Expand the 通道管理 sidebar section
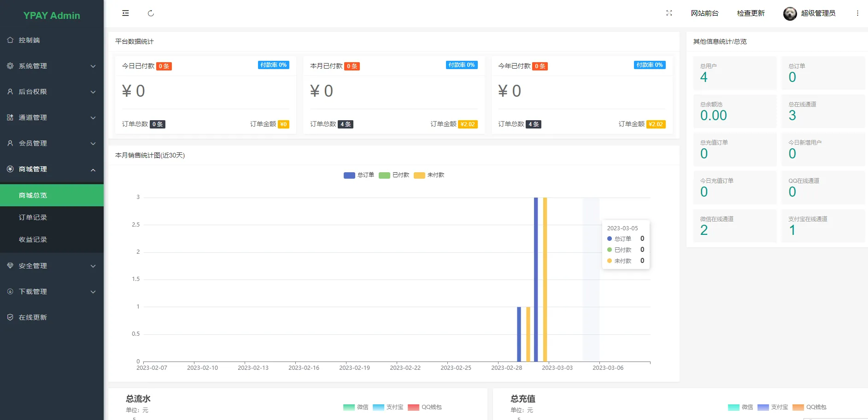The image size is (868, 420). tap(32, 117)
